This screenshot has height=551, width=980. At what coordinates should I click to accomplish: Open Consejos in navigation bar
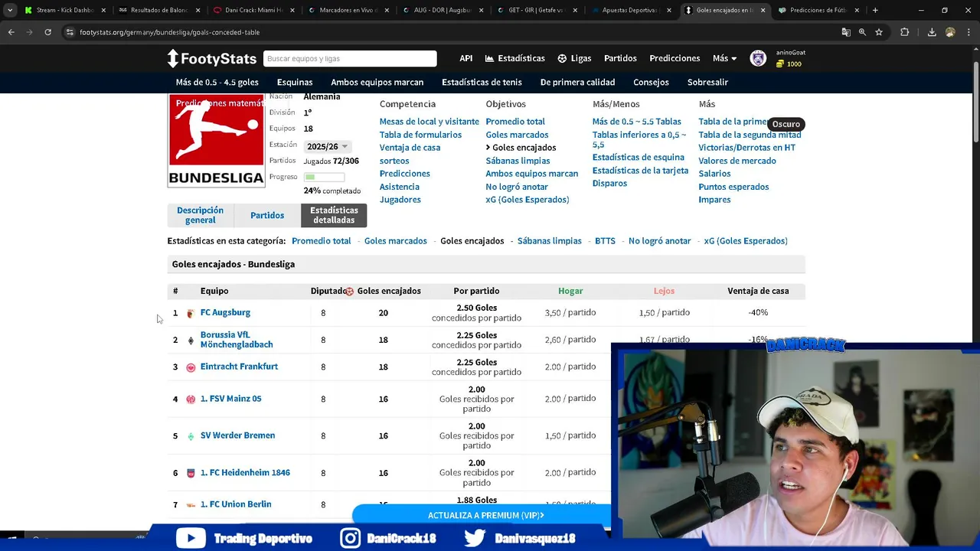(x=651, y=82)
